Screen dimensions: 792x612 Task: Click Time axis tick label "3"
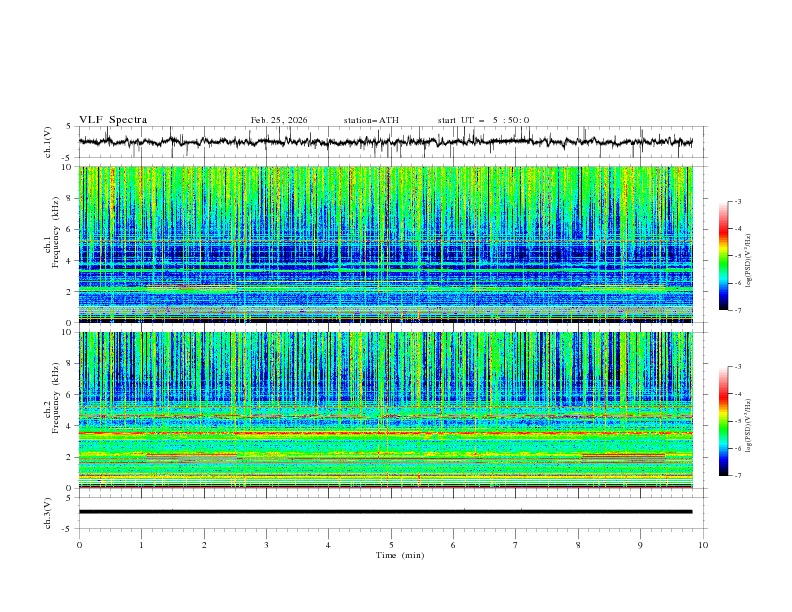266,545
